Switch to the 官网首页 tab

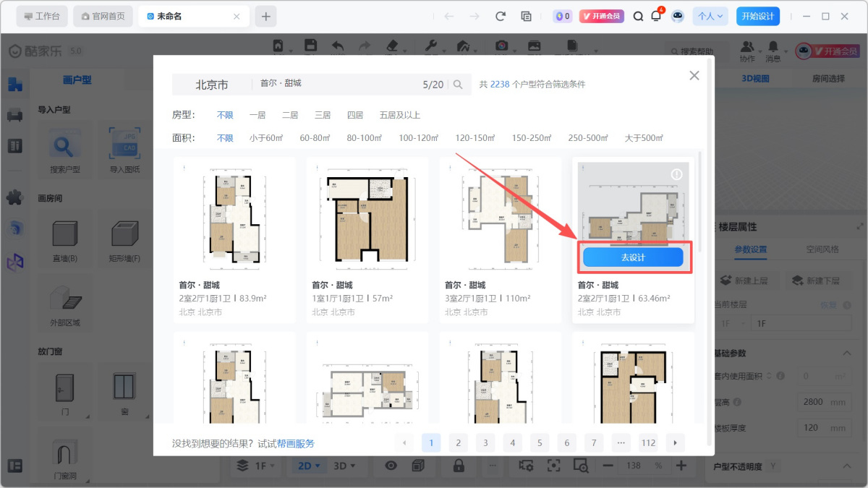click(x=103, y=16)
